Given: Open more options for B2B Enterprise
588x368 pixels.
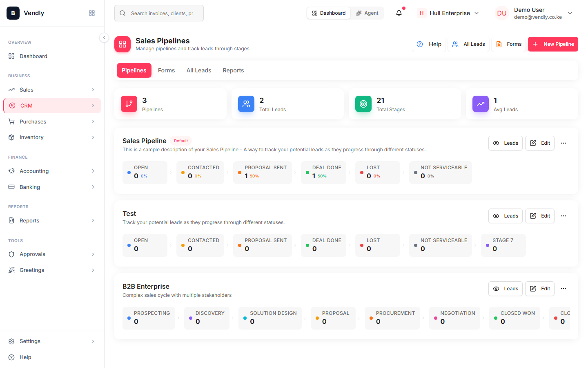Looking at the screenshot, I should point(563,289).
